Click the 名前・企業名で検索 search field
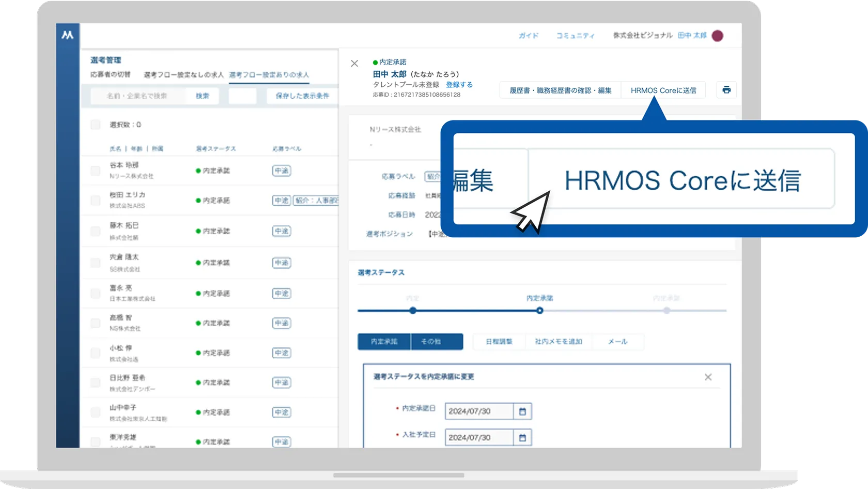 pos(137,96)
